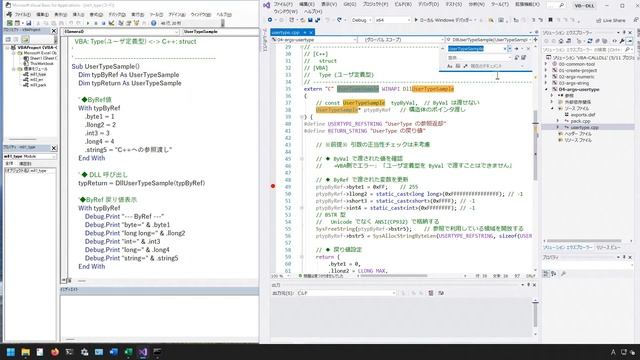Viewport: 640px width, 360px height.
Task: Toggle auto-hide pin on output window
Action: (528, 285)
